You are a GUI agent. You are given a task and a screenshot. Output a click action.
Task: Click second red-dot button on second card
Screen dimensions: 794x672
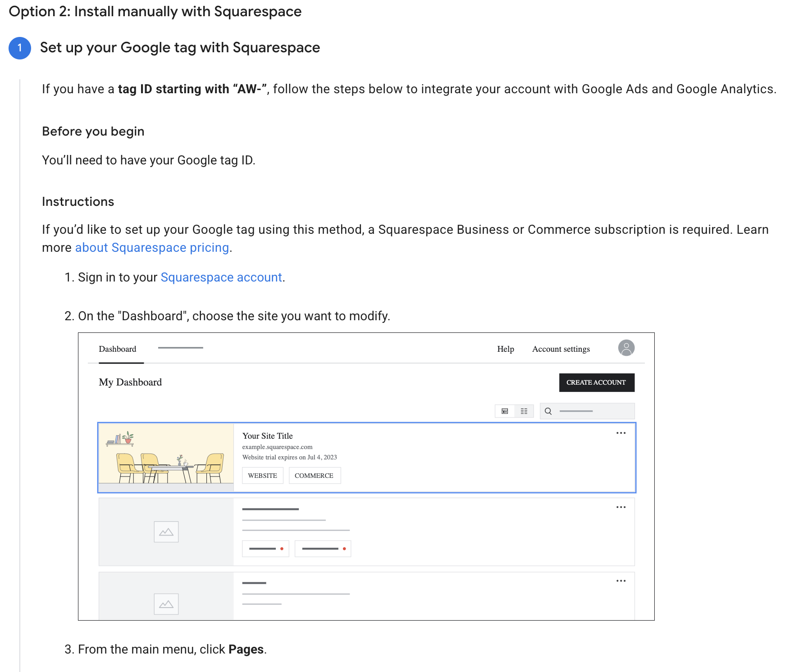323,549
